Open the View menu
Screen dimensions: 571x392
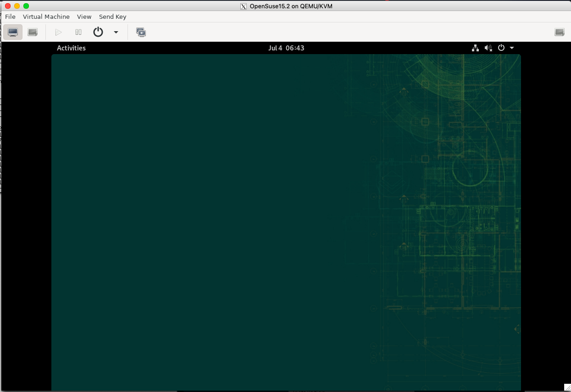[84, 17]
